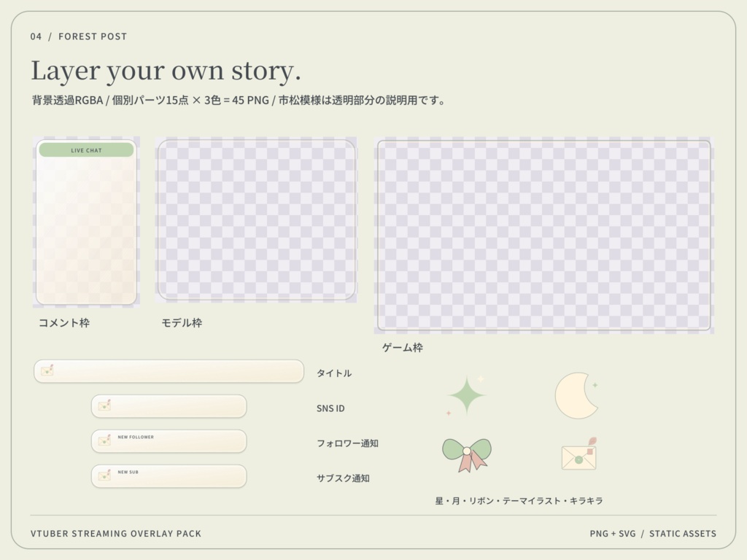Click the 星・月・リボン caption text
The height and width of the screenshot is (560, 747).
519,501
